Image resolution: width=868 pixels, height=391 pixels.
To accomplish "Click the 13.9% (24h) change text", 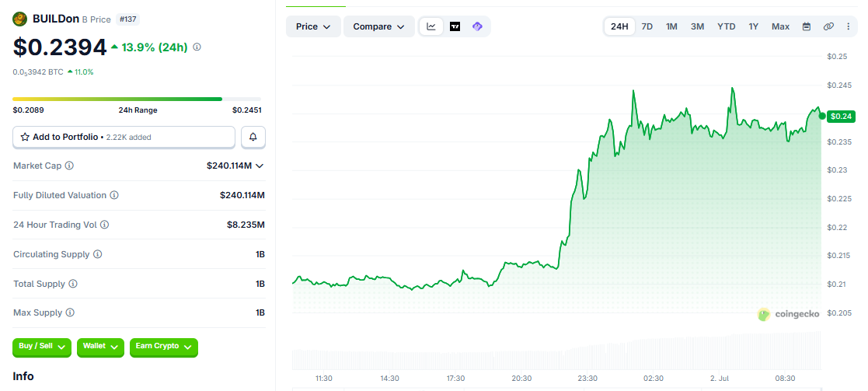I will tap(154, 47).
